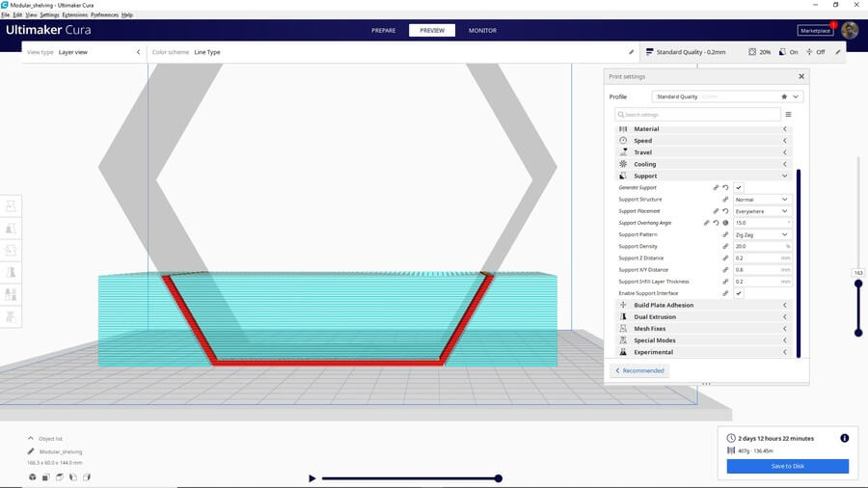Image resolution: width=868 pixels, height=488 pixels.
Task: Expand the Build Plate Adhesion section
Action: [702, 305]
